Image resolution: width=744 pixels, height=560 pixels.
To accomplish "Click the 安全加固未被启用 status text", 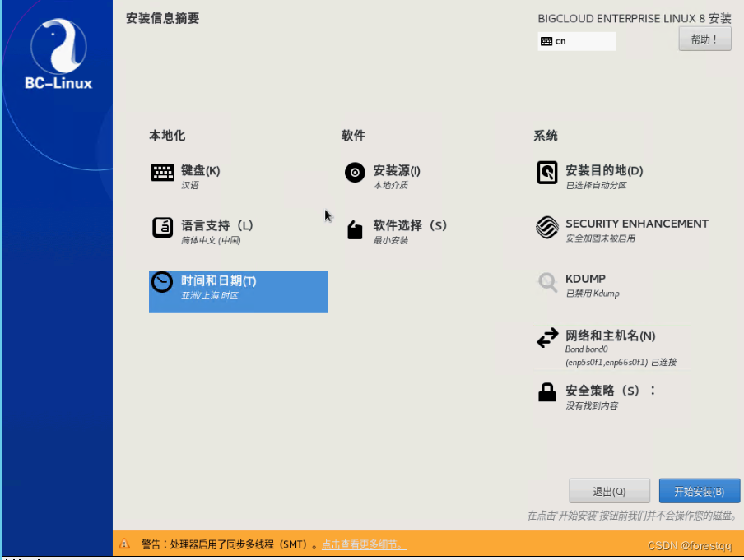I will pyautogui.click(x=600, y=238).
